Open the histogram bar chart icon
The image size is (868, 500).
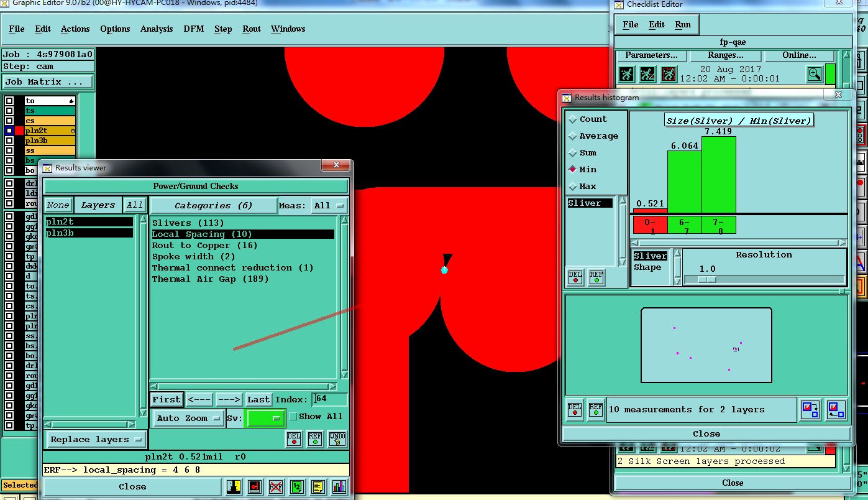pos(339,487)
